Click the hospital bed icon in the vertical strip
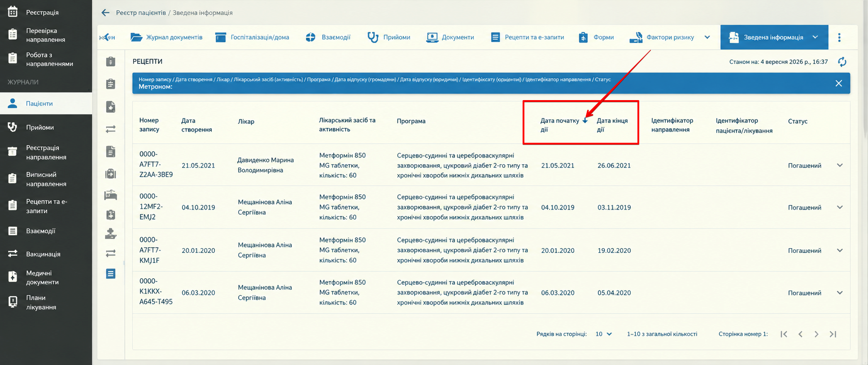The height and width of the screenshot is (365, 868). (x=111, y=195)
